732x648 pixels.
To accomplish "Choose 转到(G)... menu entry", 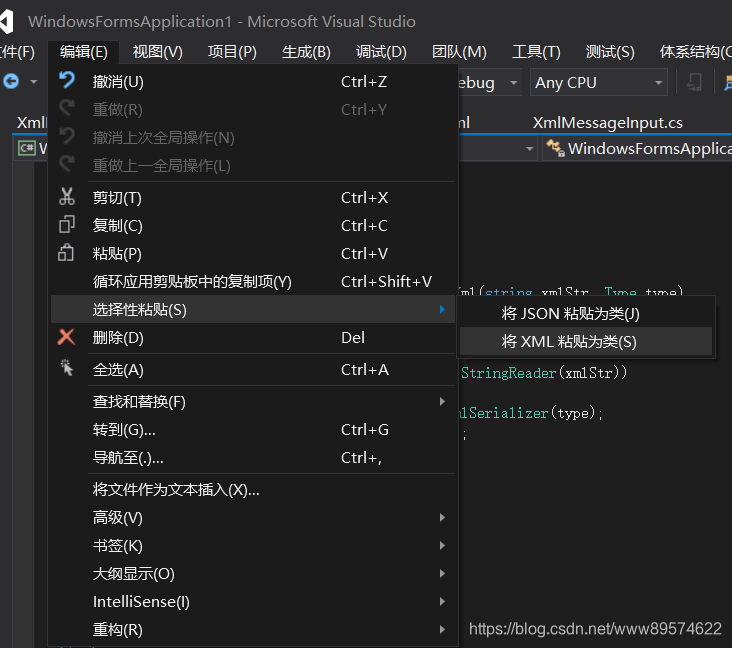I will (253, 430).
